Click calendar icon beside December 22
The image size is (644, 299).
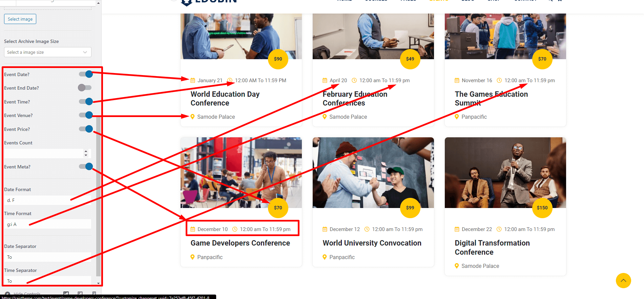click(x=457, y=229)
